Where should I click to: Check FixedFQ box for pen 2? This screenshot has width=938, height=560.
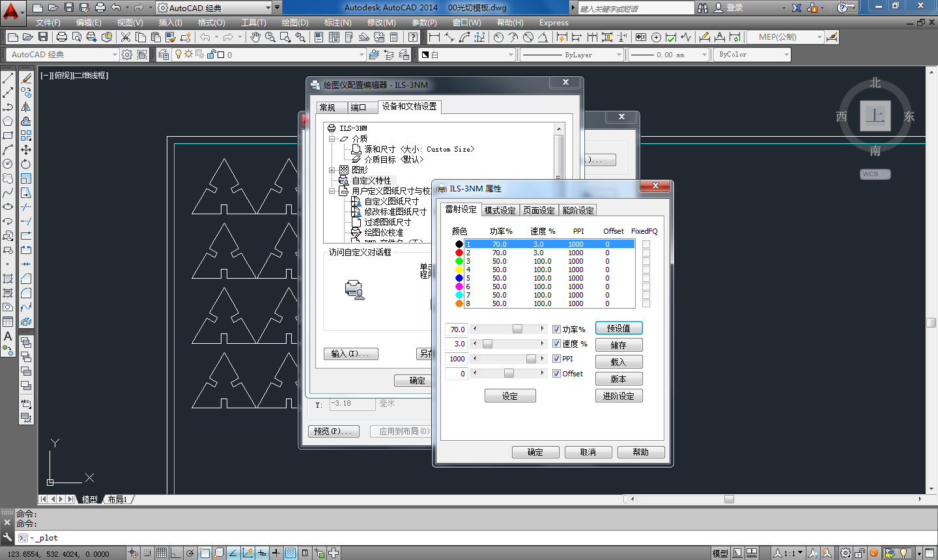coord(646,253)
